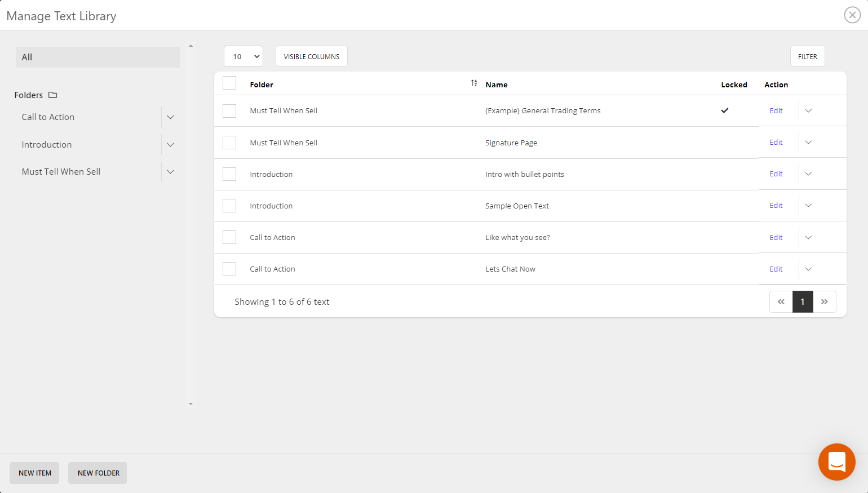Toggle the select-all checkbox in table header

click(x=229, y=83)
